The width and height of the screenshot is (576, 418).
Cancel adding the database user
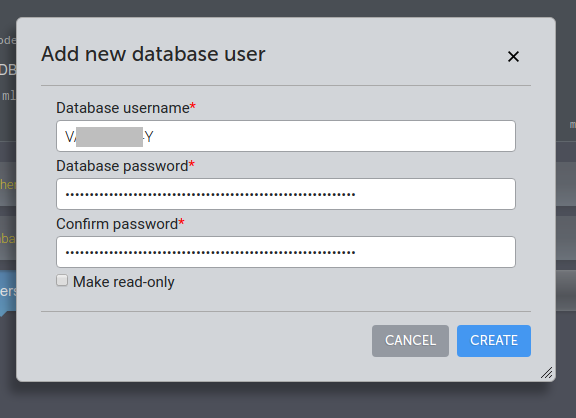tap(410, 341)
